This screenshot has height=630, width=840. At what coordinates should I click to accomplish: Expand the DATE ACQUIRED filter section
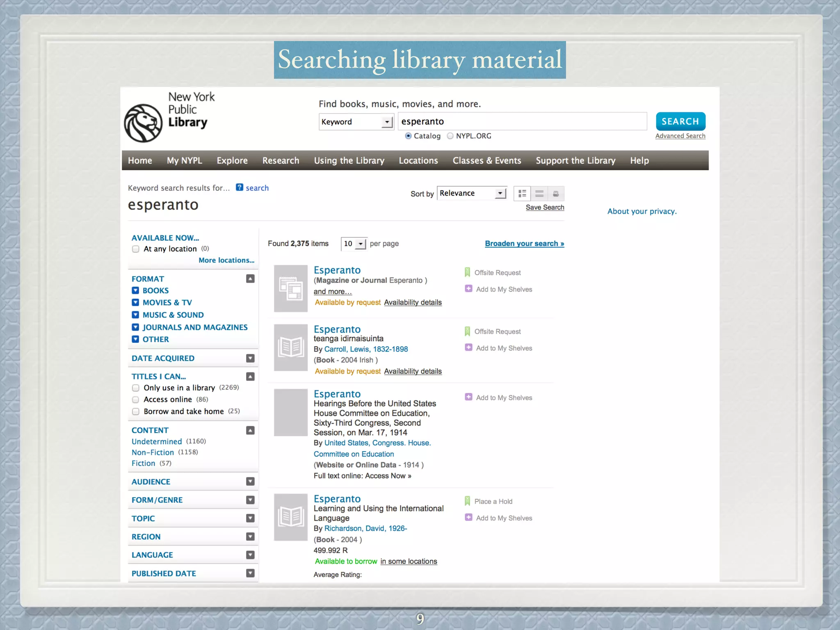pyautogui.click(x=250, y=358)
